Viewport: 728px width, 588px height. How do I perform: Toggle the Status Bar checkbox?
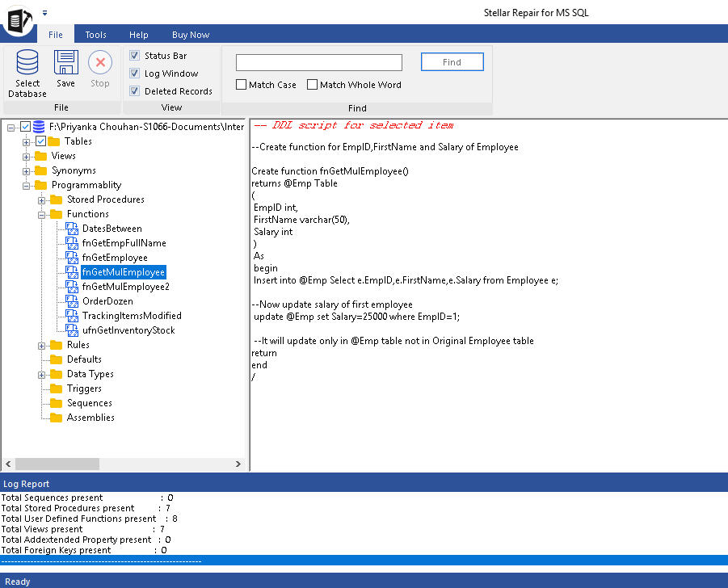[135, 55]
